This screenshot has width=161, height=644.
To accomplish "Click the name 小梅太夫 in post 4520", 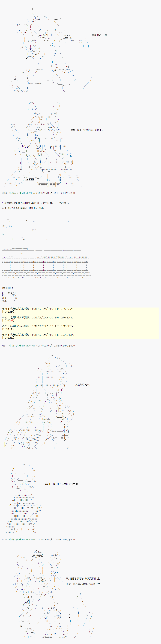I will [14, 193].
